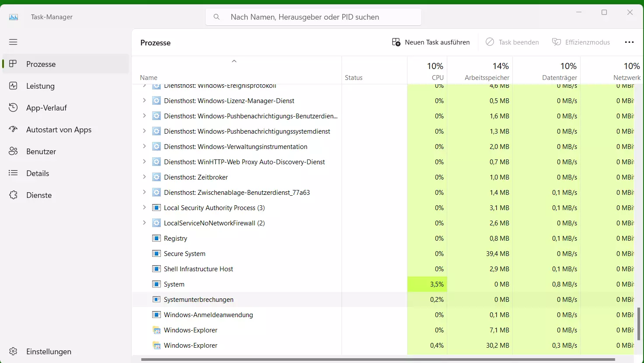Click the 0,4% CPU cell
Viewport: 644px width, 363px height.
427,345
